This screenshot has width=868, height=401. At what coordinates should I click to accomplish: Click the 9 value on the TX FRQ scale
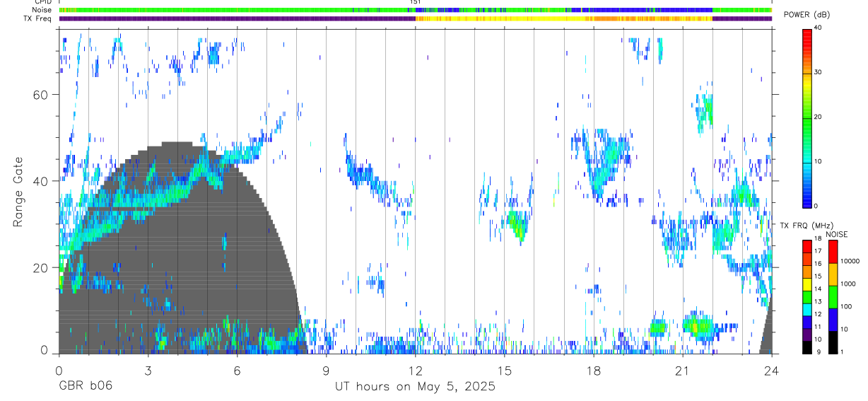(x=818, y=352)
